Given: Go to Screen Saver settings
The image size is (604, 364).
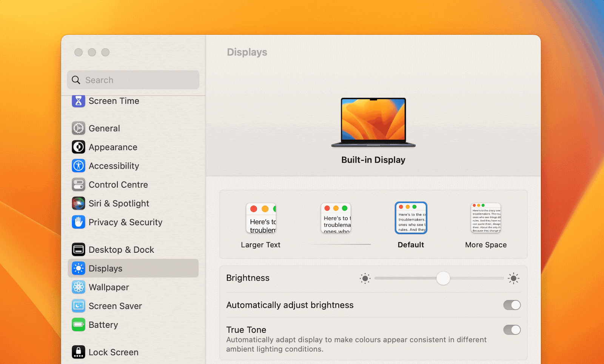Looking at the screenshot, I should (133, 306).
